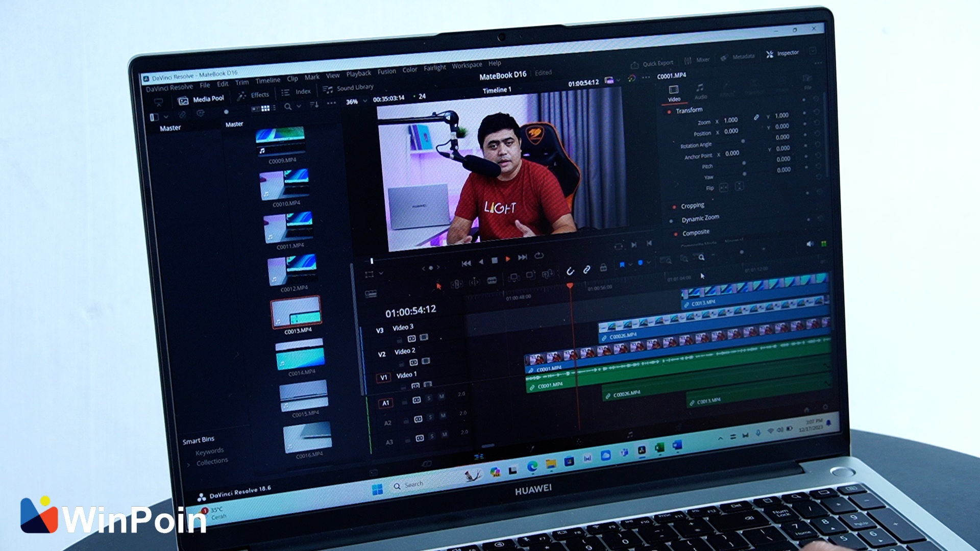This screenshot has height=551, width=980.
Task: Click the Insert Clip icon
Action: (x=514, y=278)
